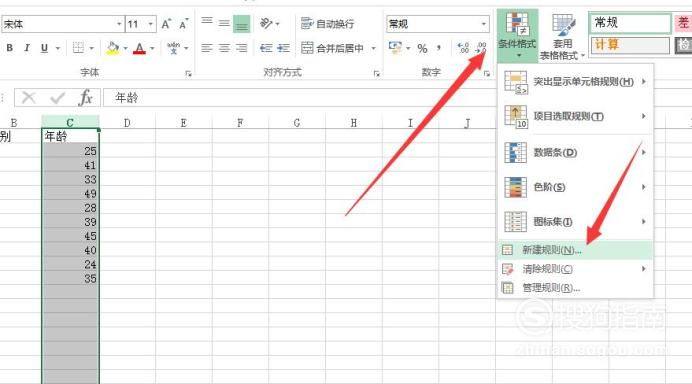
Task: Click the text orientation icon
Action: point(266,23)
